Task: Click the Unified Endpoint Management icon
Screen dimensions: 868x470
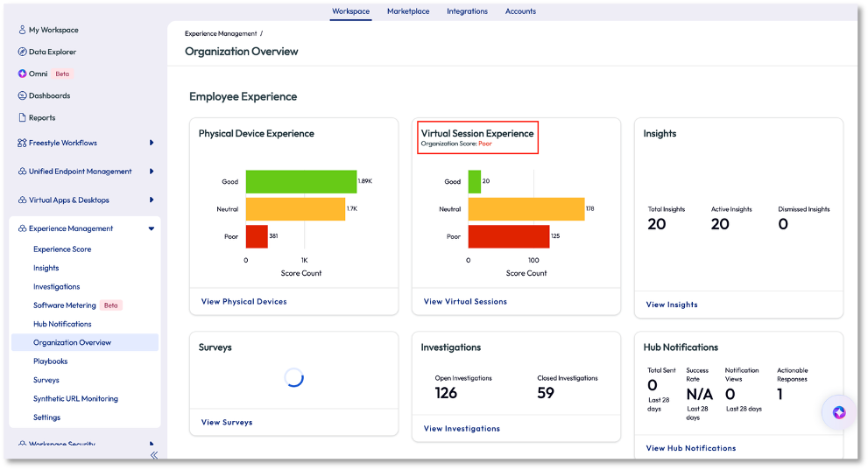Action: [x=22, y=172]
